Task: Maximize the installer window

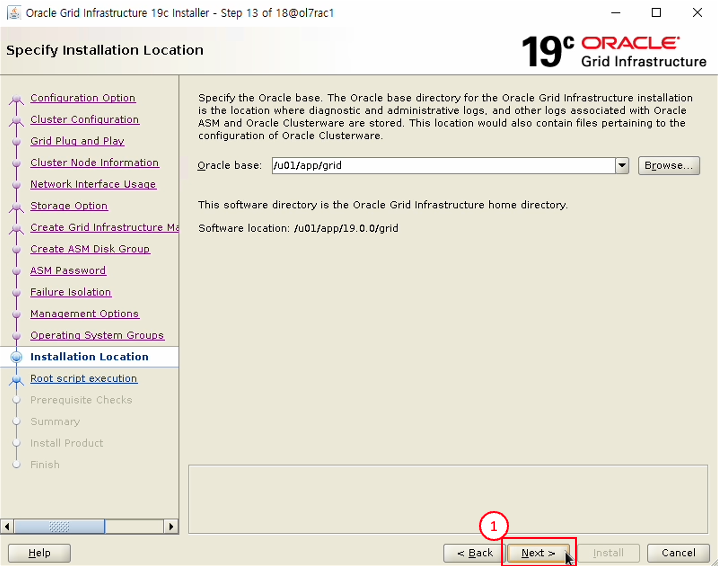Action: point(656,13)
